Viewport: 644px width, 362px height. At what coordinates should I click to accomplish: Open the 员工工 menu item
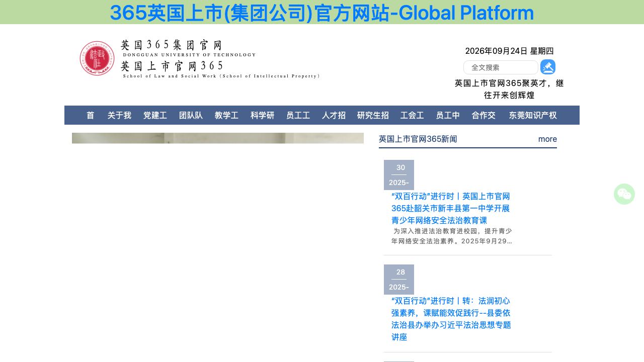[x=298, y=115]
